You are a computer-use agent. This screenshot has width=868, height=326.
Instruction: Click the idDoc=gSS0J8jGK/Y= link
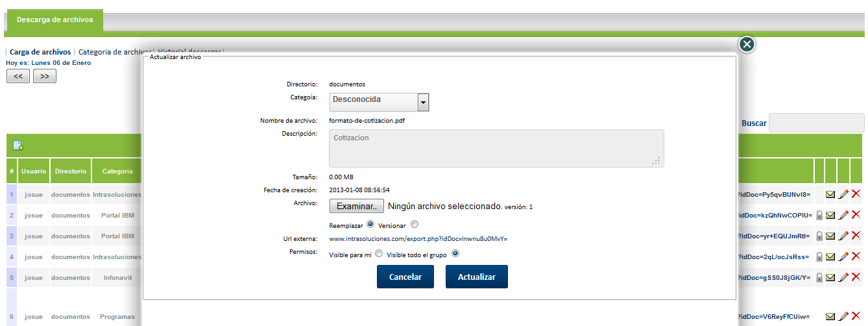(x=774, y=277)
